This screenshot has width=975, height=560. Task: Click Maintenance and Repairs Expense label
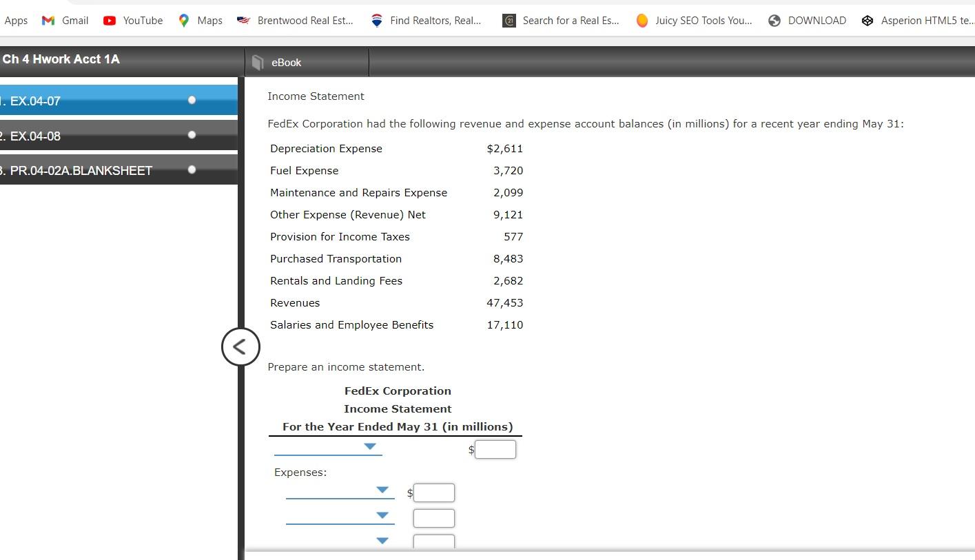pos(358,193)
